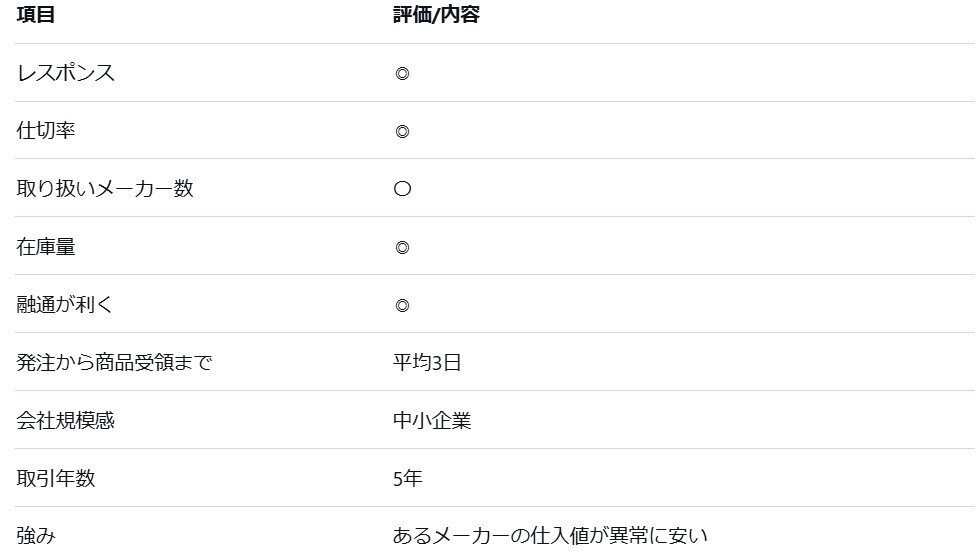This screenshot has width=980, height=552.
Task: Click the 評価/内容 column header
Action: click(436, 16)
